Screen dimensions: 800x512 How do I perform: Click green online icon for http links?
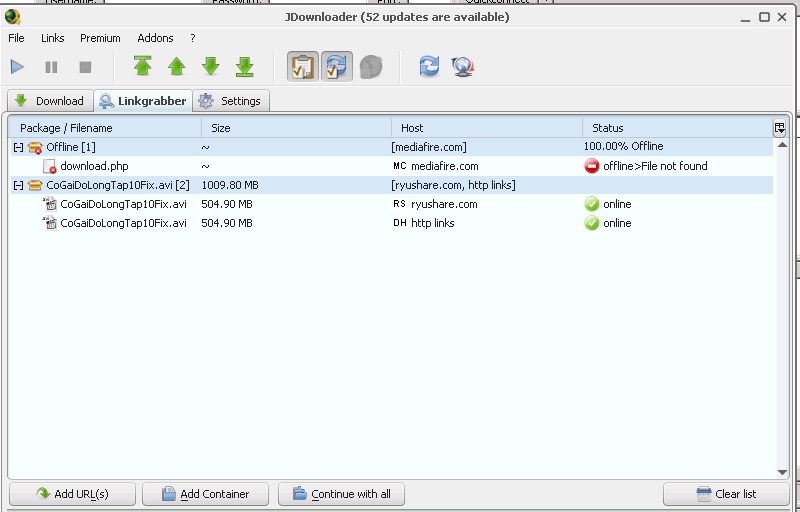[591, 223]
